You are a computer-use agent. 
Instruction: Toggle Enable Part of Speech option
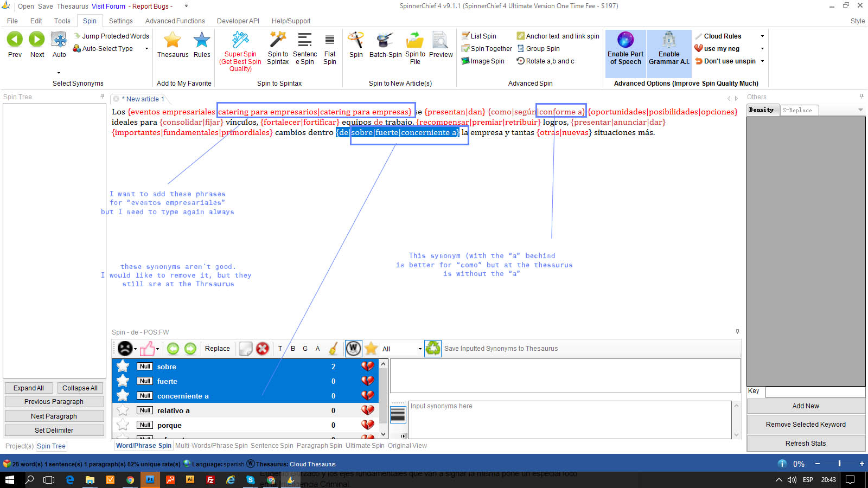click(x=626, y=48)
